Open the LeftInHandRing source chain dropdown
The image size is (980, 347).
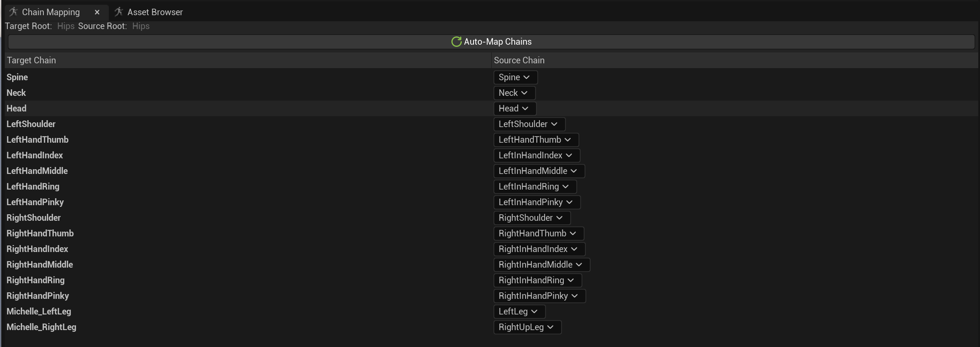[535, 187]
